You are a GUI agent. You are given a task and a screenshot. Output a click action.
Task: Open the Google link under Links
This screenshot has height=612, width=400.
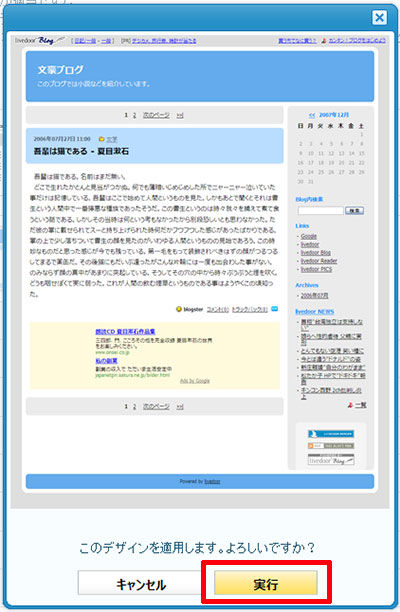coord(309,237)
